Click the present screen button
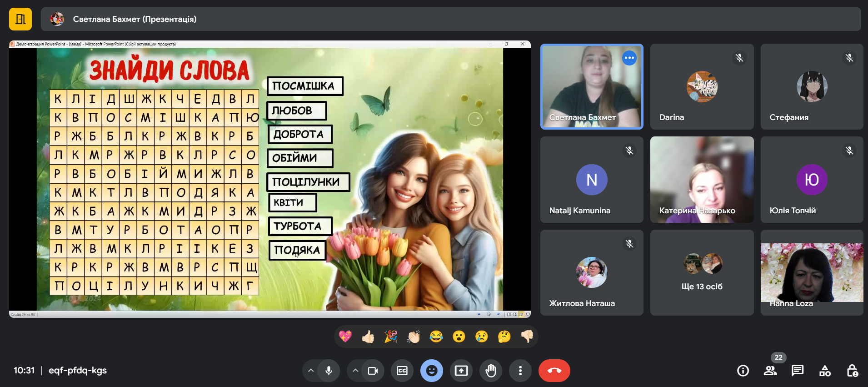The image size is (868, 387). 461,371
